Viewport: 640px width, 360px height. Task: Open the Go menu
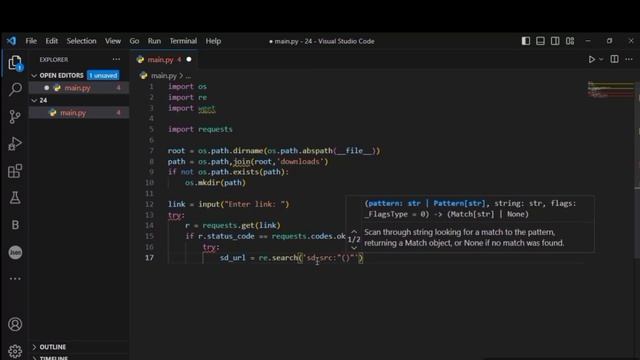click(x=134, y=41)
